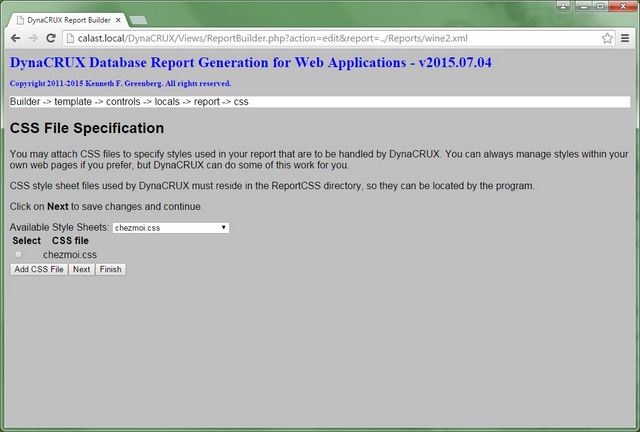Click the Finish button
The width and height of the screenshot is (640, 432).
110,269
